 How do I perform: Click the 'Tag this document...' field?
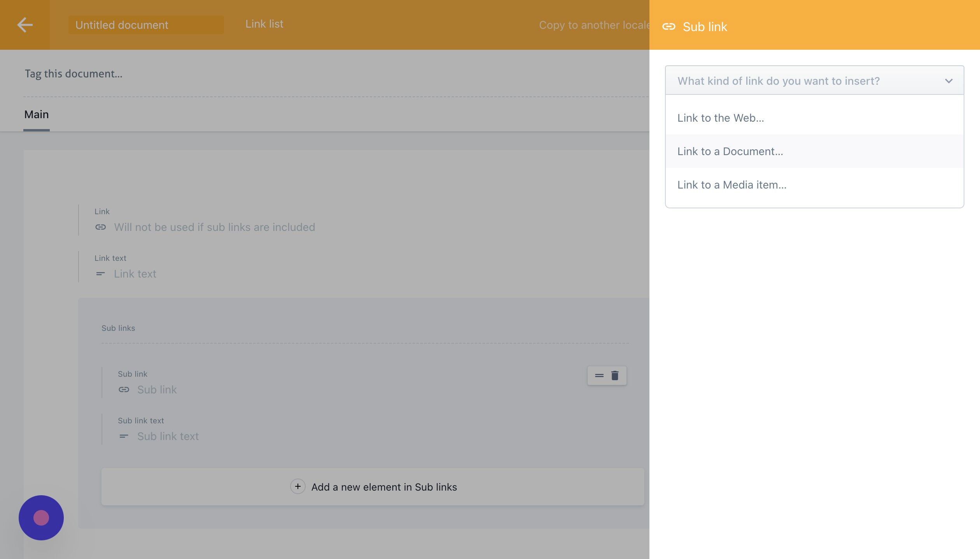[x=73, y=73]
